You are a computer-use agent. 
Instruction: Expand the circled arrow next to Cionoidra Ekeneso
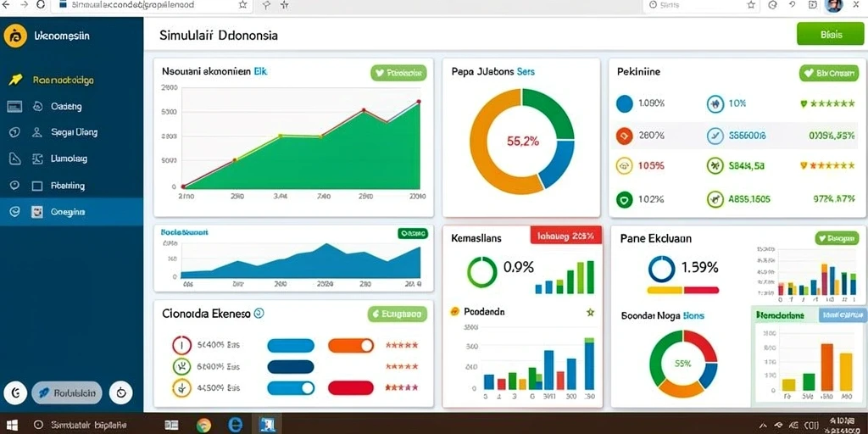[259, 314]
